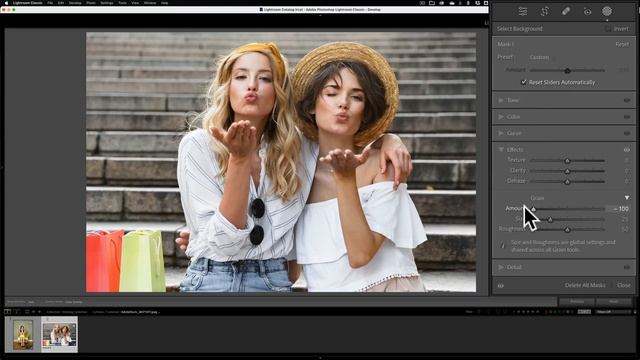Click the grain Size slider handle

tap(550, 220)
